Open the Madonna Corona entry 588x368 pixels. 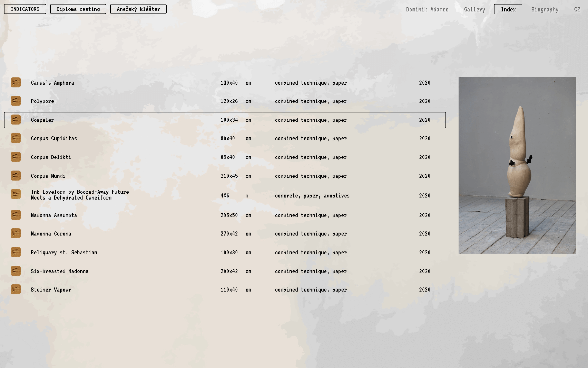[x=51, y=234]
